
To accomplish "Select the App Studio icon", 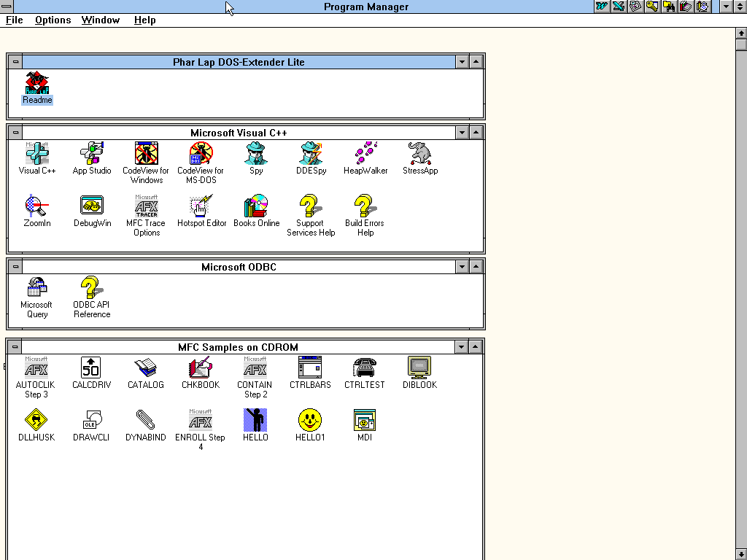I will (x=92, y=153).
